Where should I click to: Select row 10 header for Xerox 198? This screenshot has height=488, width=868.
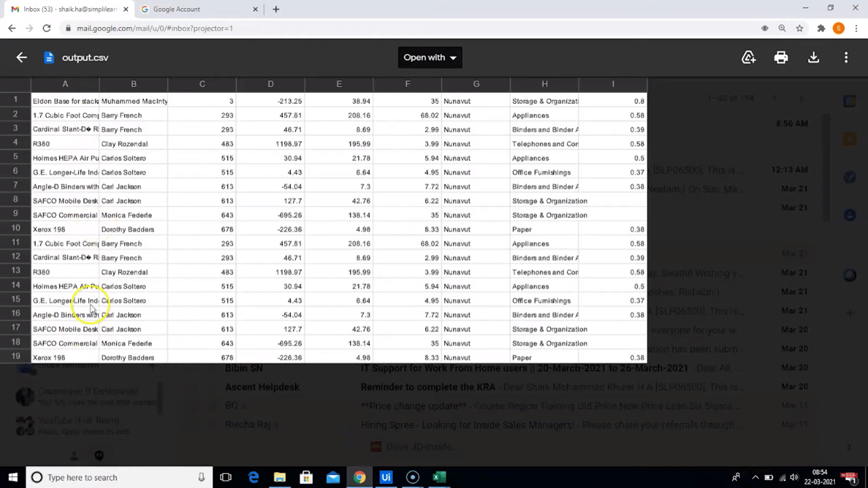(16, 229)
